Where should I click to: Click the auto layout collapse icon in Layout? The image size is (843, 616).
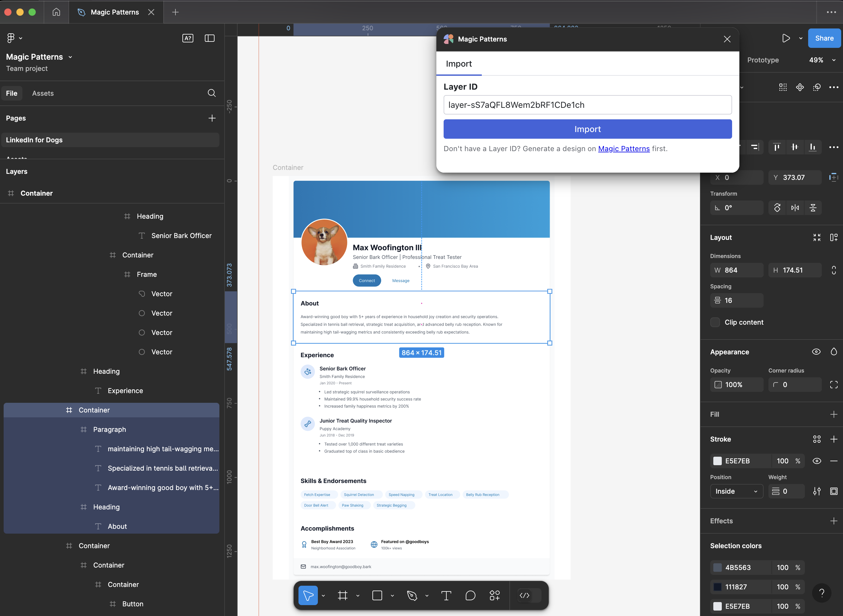click(817, 237)
